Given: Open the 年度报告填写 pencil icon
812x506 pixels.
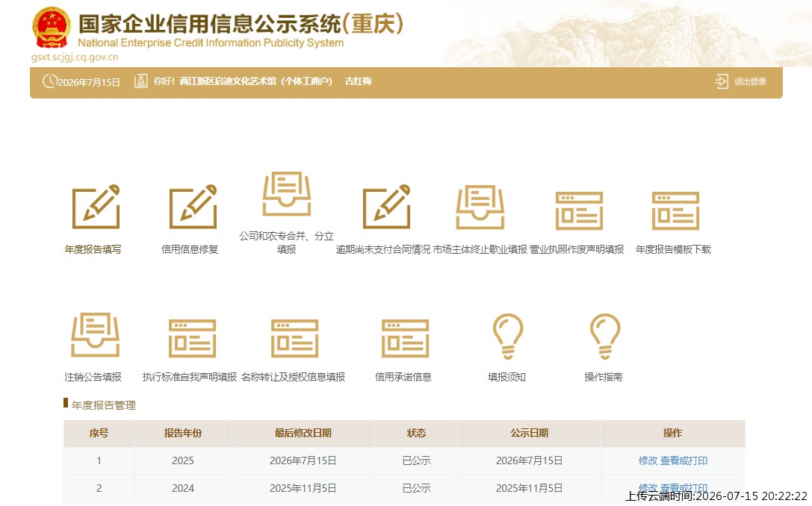Looking at the screenshot, I should tap(96, 207).
